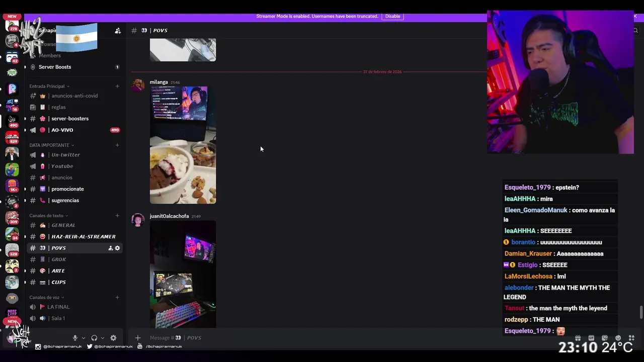Select server icon with 42 badge
This screenshot has width=644, height=362.
click(x=12, y=57)
